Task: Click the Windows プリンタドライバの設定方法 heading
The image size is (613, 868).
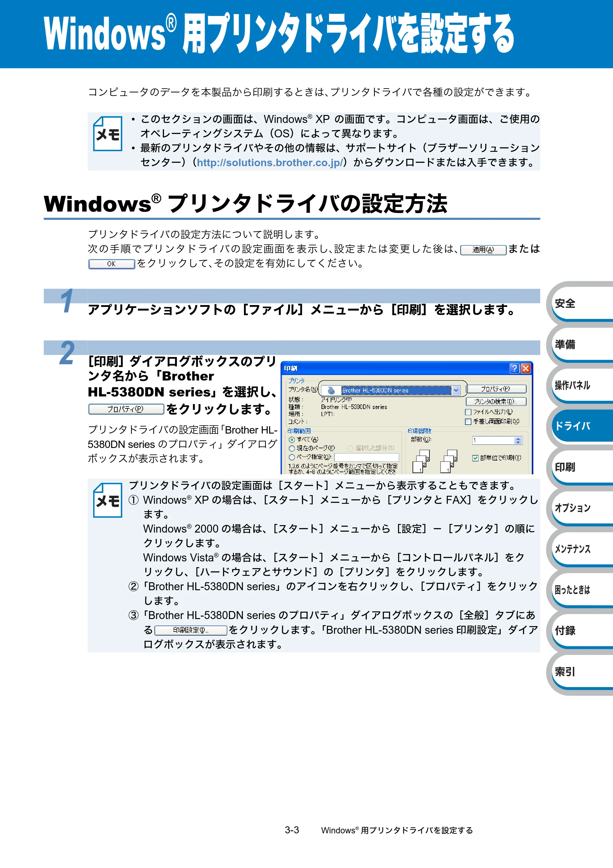Action: click(246, 204)
